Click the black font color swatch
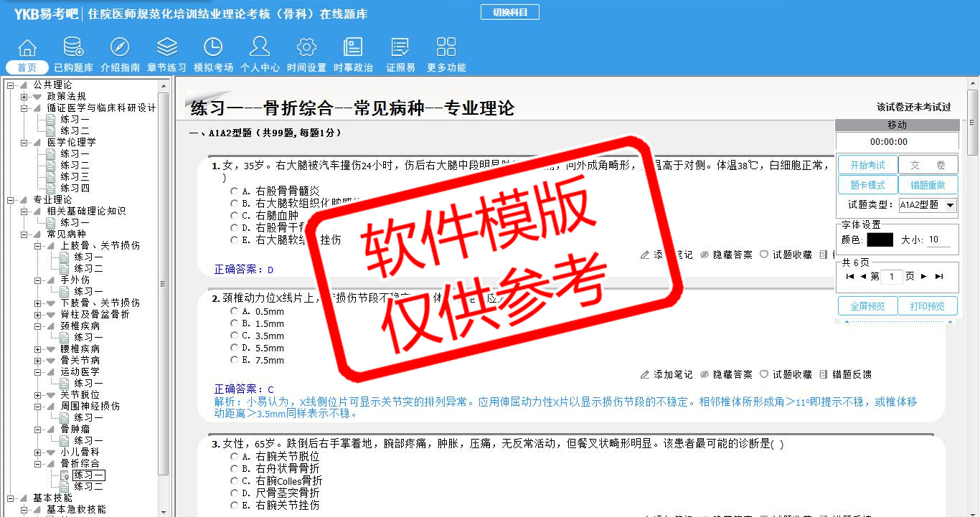This screenshot has height=517, width=980. click(x=880, y=240)
